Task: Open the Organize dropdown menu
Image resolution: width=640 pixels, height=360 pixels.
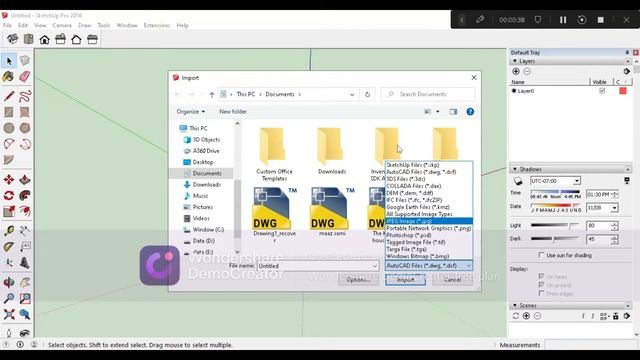Action: point(191,111)
